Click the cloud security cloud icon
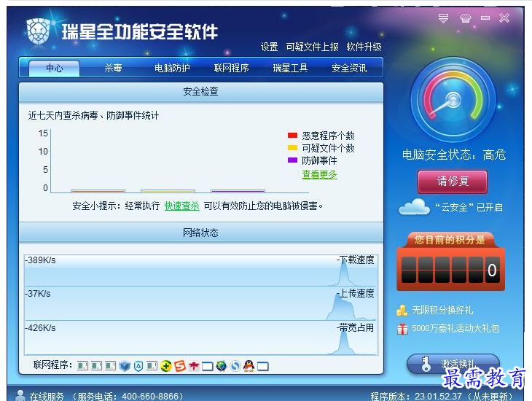 click(x=414, y=207)
